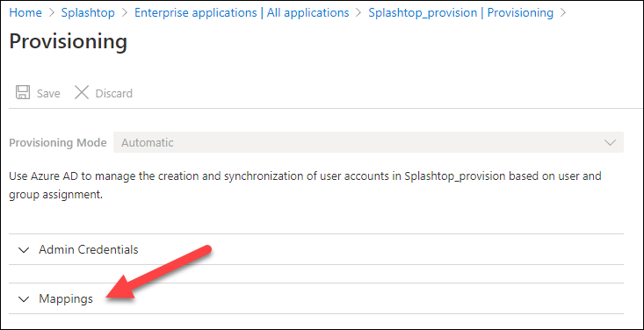Click the Save button label
The image size is (644, 330).
point(48,94)
